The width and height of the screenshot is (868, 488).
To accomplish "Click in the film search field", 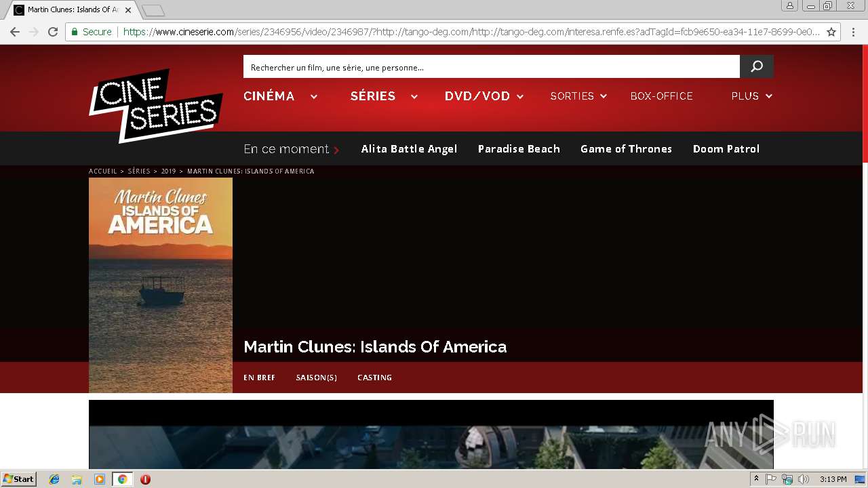I will 492,66.
